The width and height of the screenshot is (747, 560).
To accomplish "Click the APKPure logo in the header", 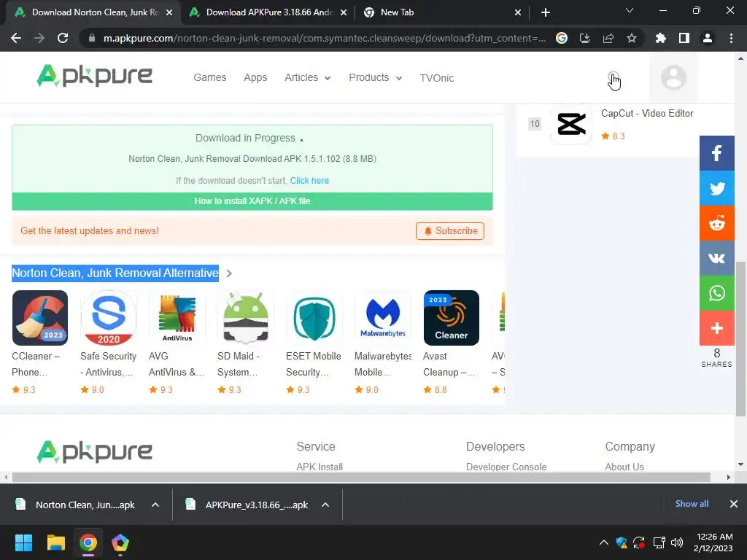I will coord(95,76).
